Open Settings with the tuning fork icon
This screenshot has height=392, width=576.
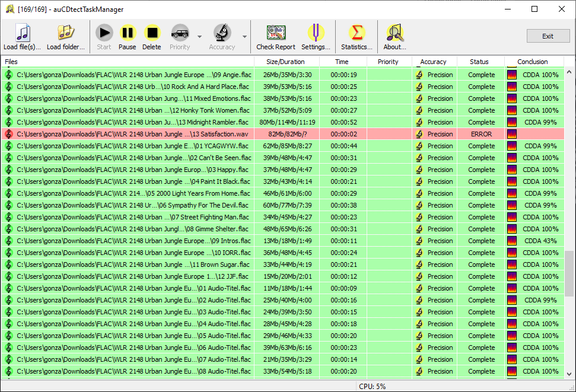316,33
